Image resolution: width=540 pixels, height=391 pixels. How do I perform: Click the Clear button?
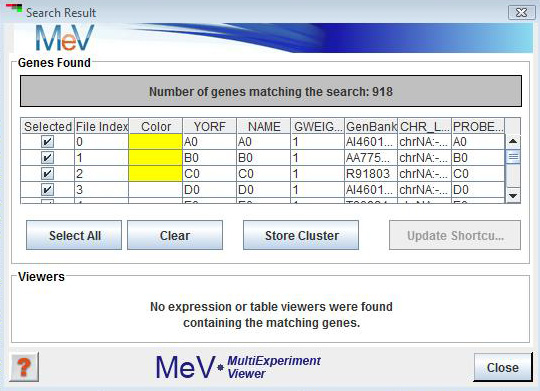(x=175, y=235)
